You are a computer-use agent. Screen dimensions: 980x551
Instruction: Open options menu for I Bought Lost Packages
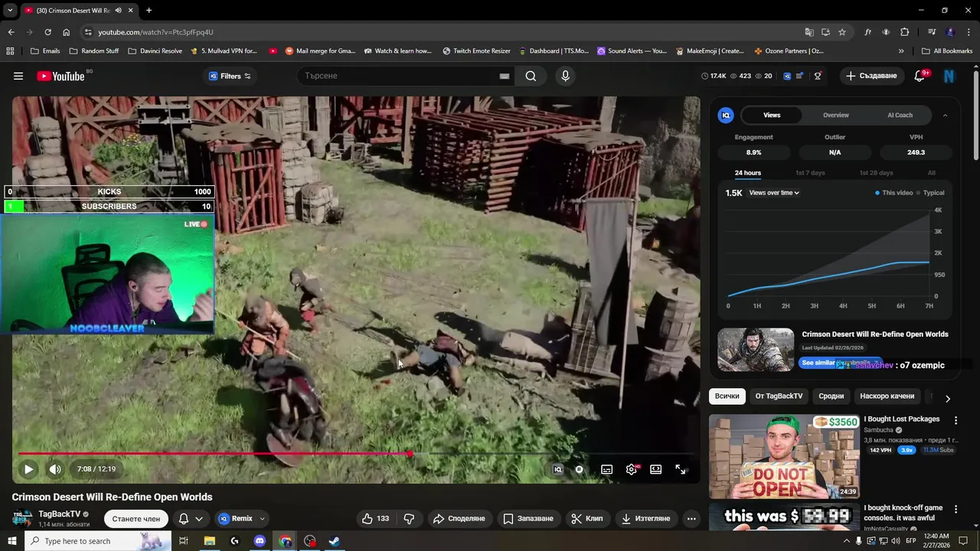click(x=955, y=420)
